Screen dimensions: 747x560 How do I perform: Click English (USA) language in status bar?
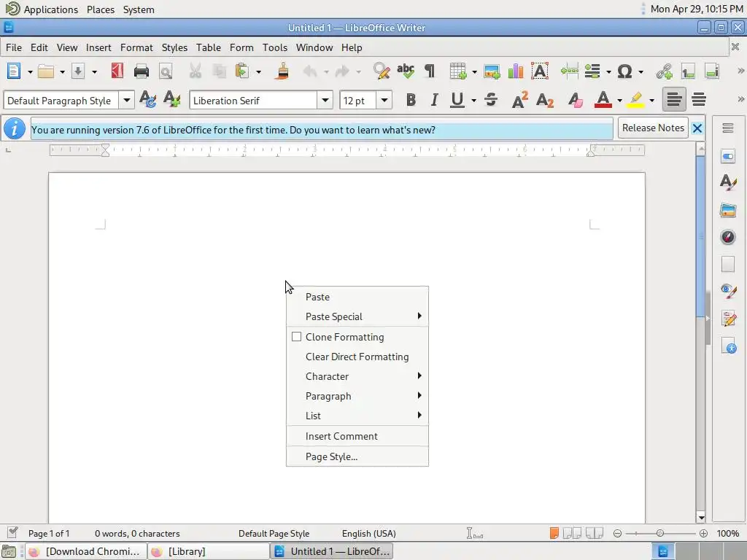pos(368,533)
